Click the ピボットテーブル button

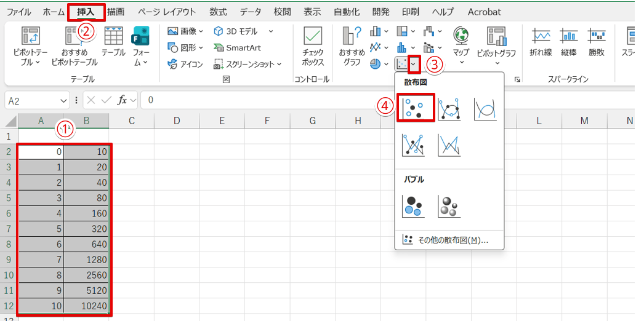[30, 47]
